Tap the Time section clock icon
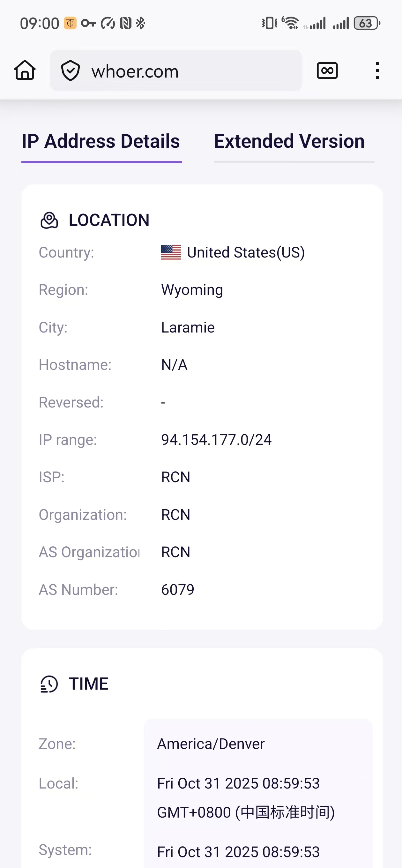Screen dimensions: 402x868 [x=49, y=684]
